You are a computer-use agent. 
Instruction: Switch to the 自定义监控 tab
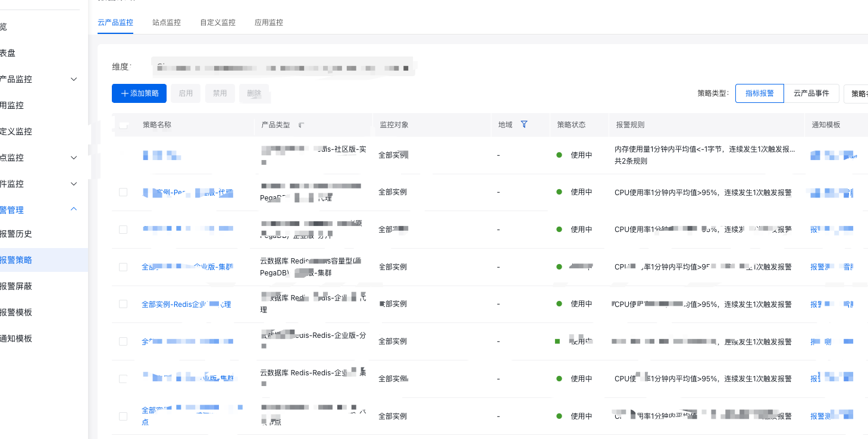point(218,23)
